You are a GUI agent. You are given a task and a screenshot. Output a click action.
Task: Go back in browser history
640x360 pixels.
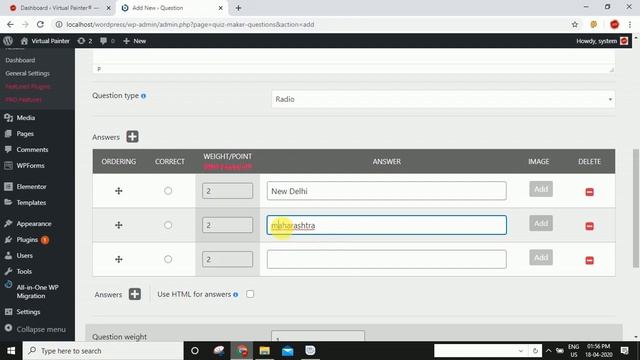(10, 24)
